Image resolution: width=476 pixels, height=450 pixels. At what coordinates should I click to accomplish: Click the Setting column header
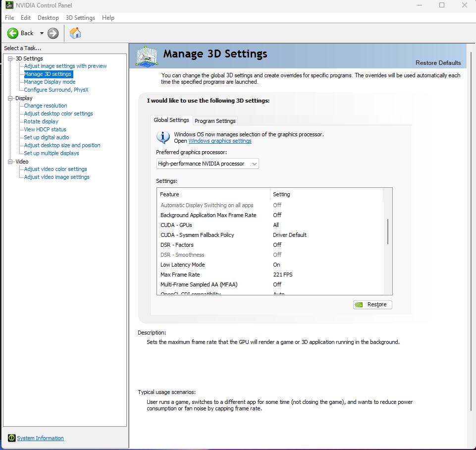326,194
